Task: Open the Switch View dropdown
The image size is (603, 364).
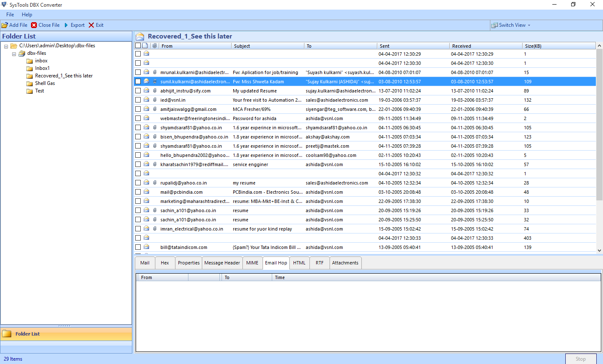Action: click(x=511, y=25)
